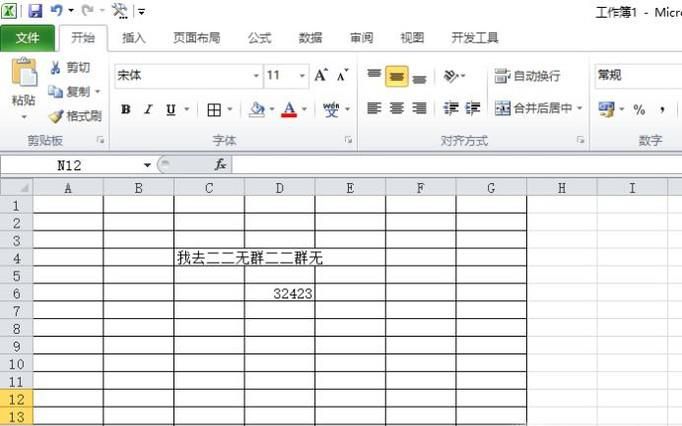Screen dimensions: 682x426
Task: Open the font name (宋体) dropdown
Action: coord(256,76)
